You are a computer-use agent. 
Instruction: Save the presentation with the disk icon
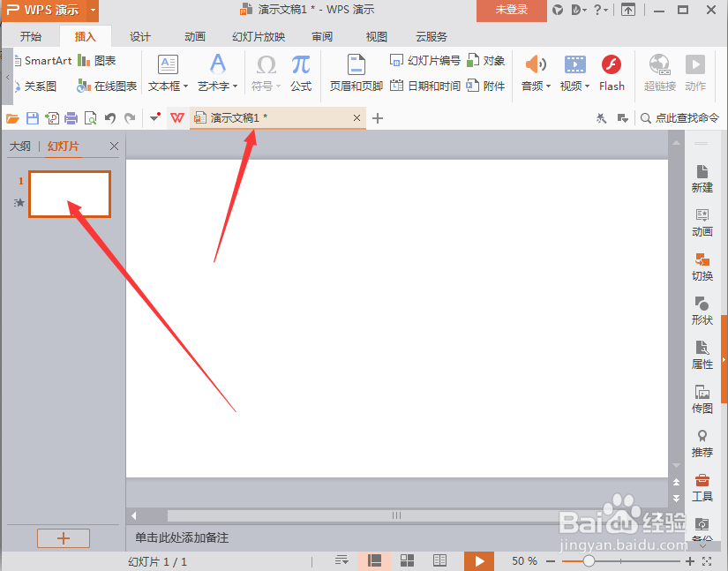[x=33, y=118]
